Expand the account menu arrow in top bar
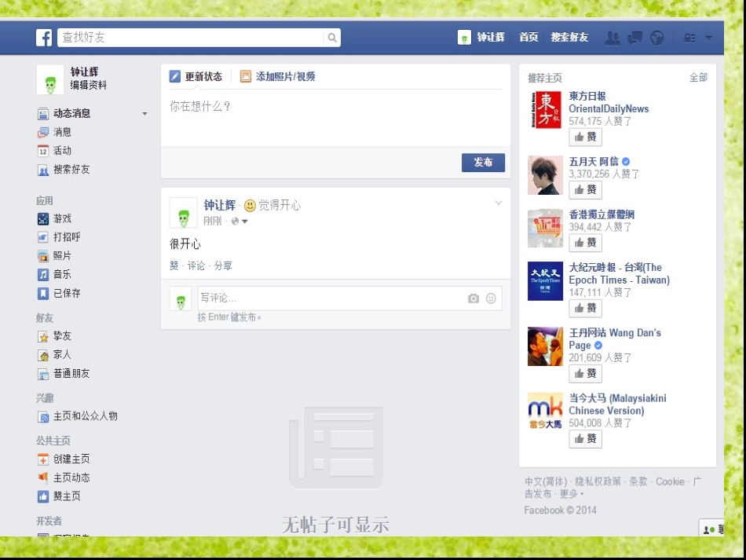Screen dimensions: 746x560 click(x=708, y=38)
